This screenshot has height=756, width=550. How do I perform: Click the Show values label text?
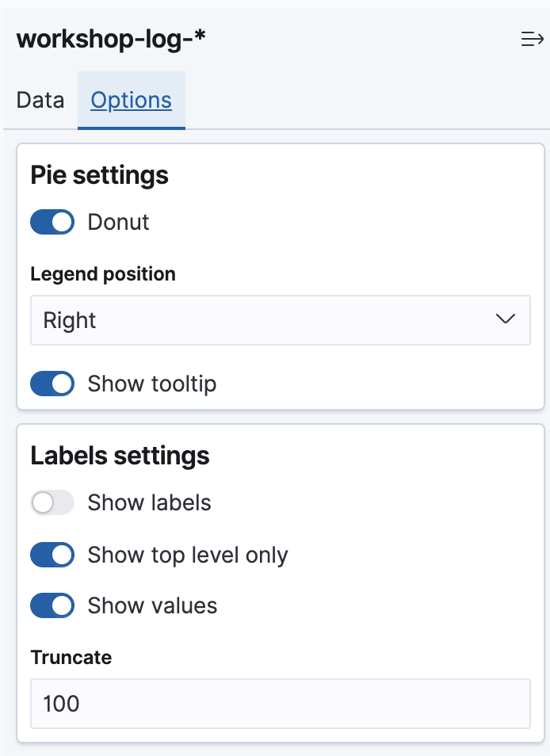(x=152, y=606)
